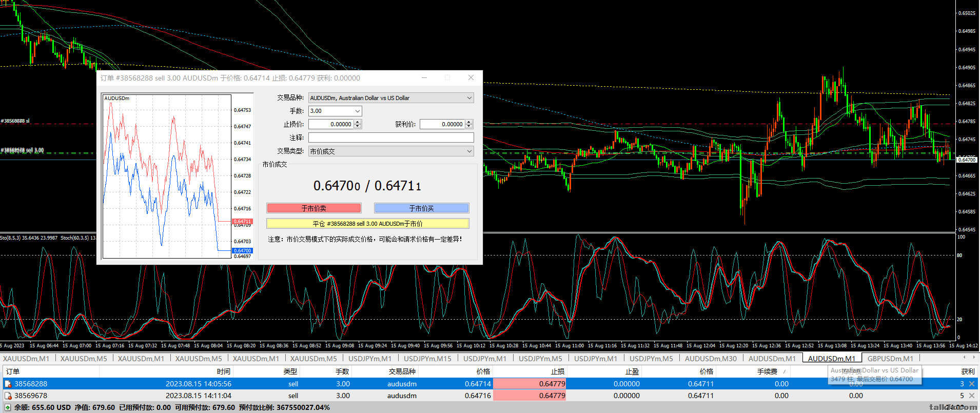
Task: Click 余额: 655.60 USD in status row
Action: 43,407
